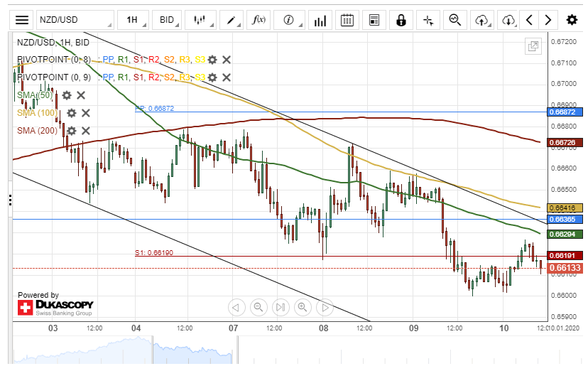Remove the SMA (200) indicator

pyautogui.click(x=86, y=131)
